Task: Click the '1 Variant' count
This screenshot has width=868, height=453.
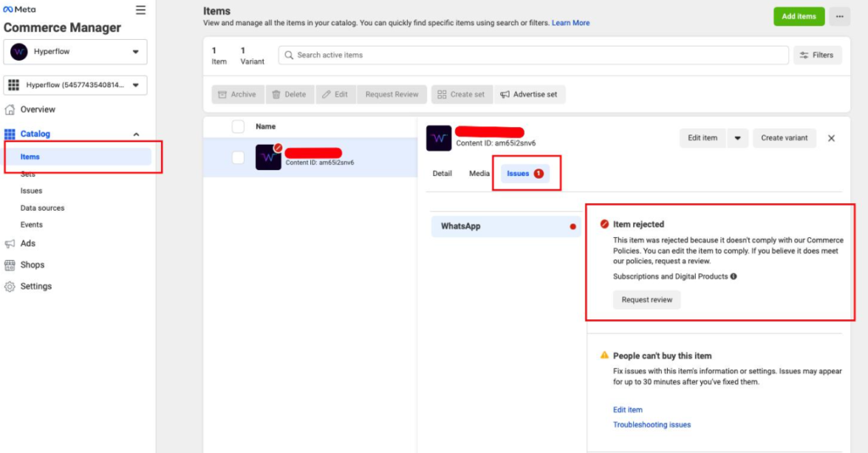Action: (252, 56)
